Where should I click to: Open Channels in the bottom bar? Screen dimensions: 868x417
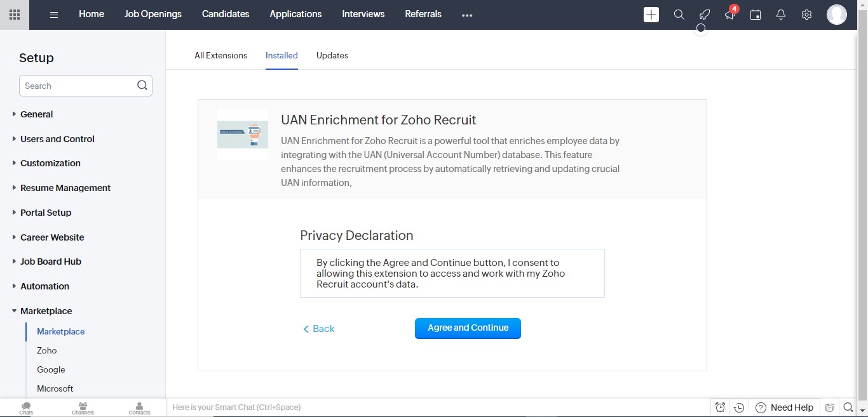tap(83, 408)
